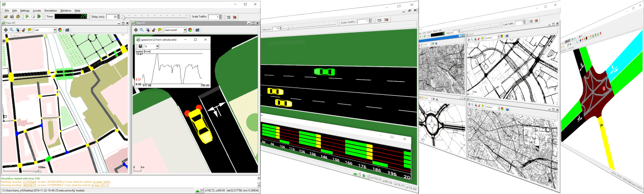Start the simulation with the green Run button
The height and width of the screenshot is (194, 644).
(27, 17)
